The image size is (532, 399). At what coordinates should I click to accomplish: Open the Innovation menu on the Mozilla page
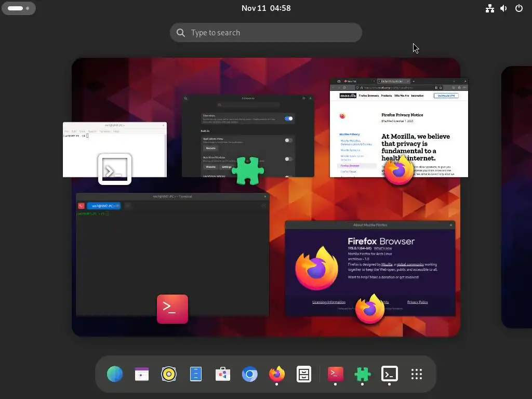point(418,96)
